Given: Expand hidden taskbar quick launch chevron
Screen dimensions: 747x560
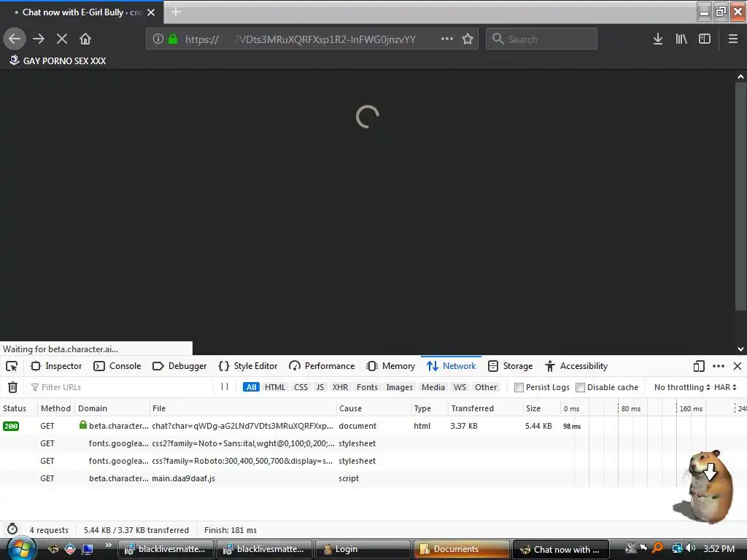Looking at the screenshot, I should (x=108, y=545).
